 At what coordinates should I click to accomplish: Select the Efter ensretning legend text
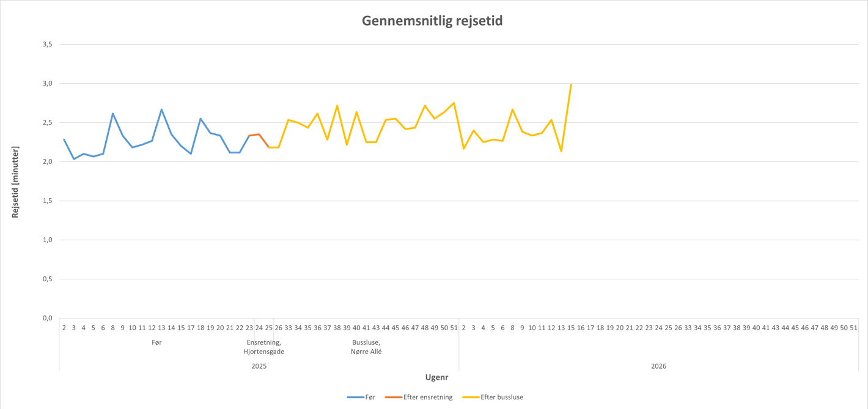(x=428, y=397)
